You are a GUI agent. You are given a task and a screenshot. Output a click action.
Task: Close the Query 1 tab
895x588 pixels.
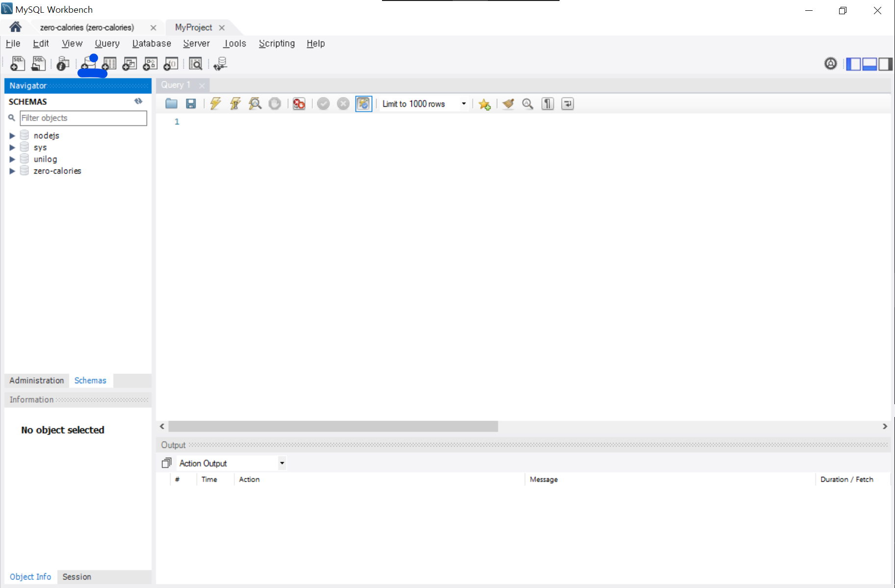coord(202,85)
